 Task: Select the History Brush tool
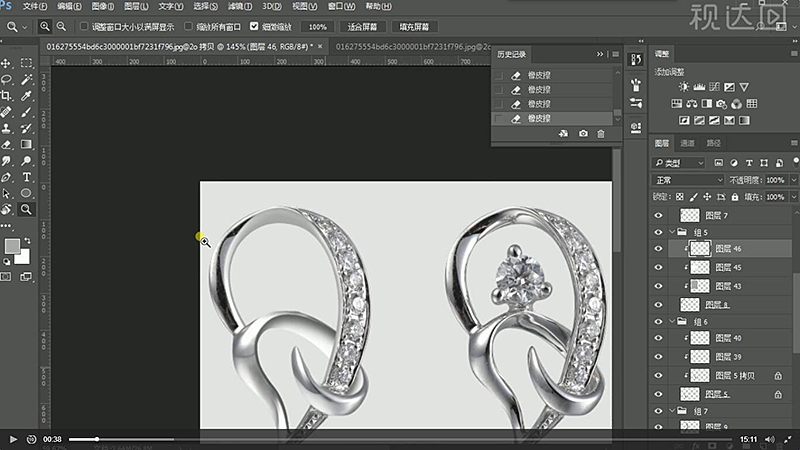pyautogui.click(x=26, y=129)
